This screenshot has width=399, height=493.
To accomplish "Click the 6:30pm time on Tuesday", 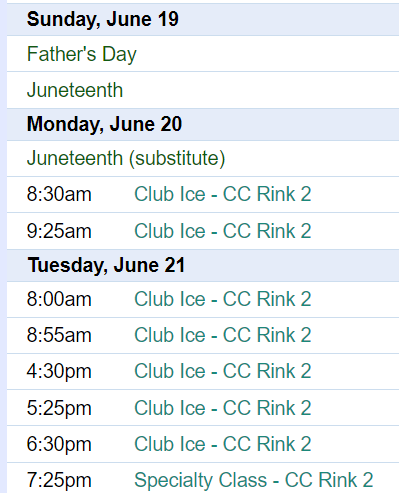I will click(x=59, y=444).
